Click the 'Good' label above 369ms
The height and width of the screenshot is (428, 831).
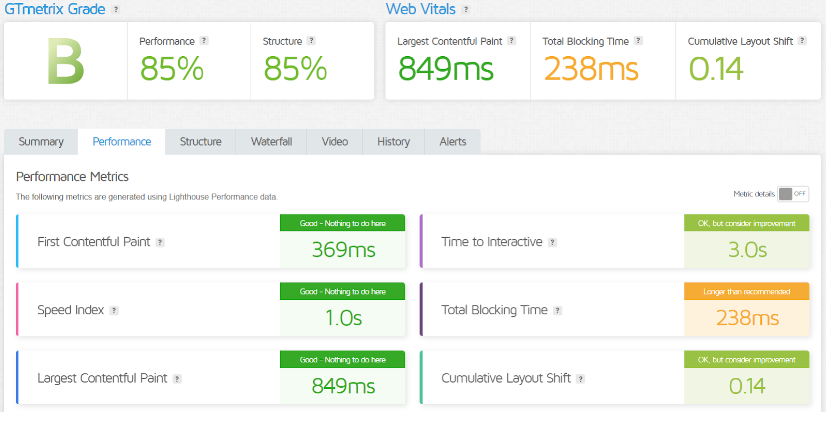pos(342,223)
